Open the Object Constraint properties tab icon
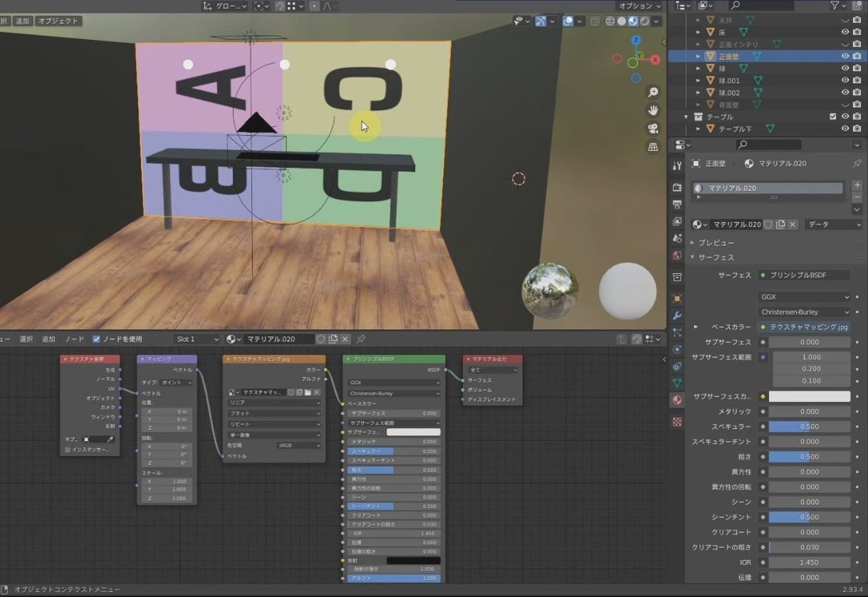Viewport: 868px width, 597px height. point(677,366)
